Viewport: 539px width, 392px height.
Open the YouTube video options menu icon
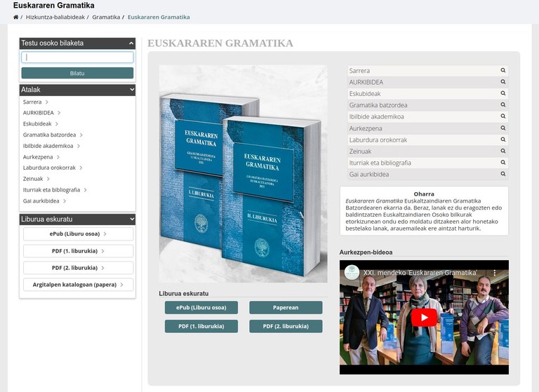(493, 272)
